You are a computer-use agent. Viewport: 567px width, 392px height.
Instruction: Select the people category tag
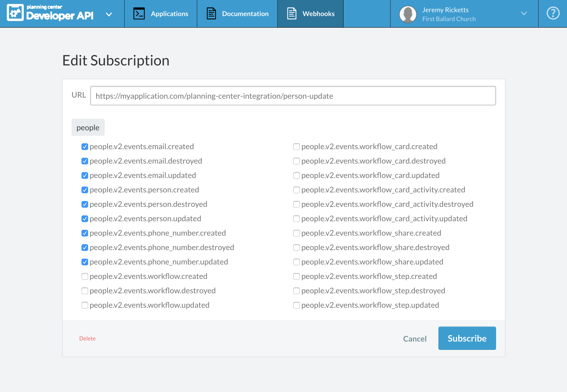[88, 128]
